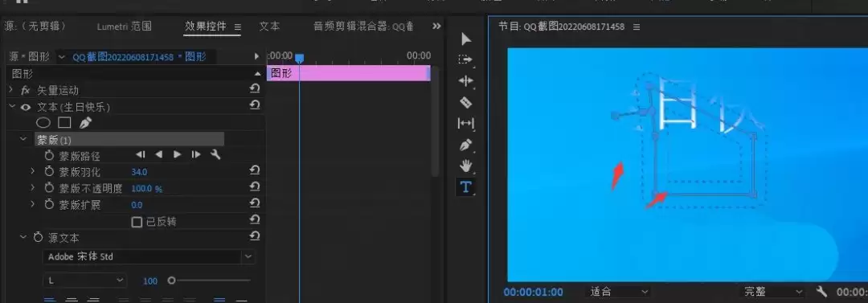This screenshot has height=303, width=868.
Task: Select the Slip tool
Action: tap(465, 124)
